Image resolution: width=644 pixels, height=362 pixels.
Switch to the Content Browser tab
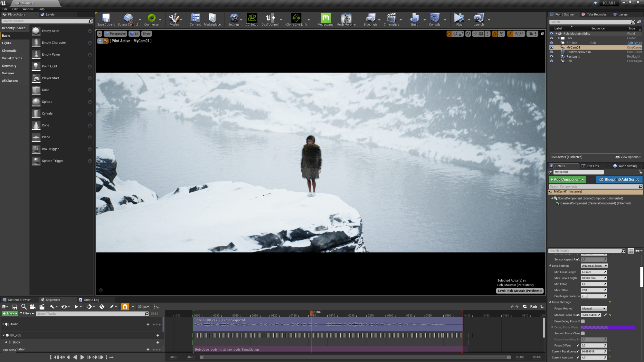pyautogui.click(x=19, y=300)
